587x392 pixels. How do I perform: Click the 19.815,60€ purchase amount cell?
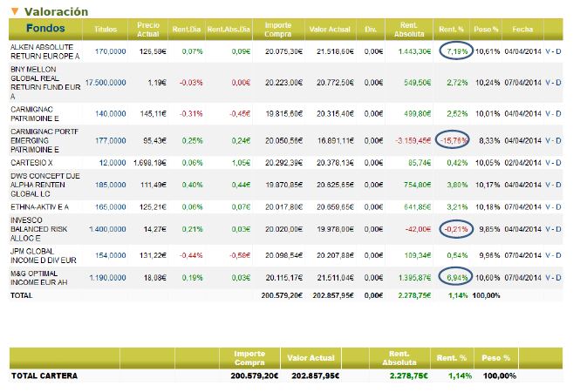283,114
